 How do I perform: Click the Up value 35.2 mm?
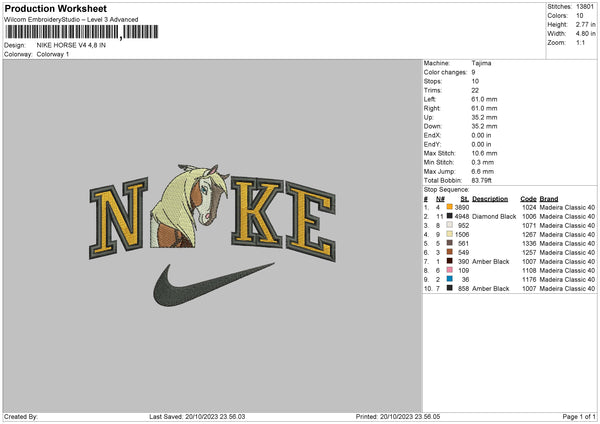coord(484,117)
